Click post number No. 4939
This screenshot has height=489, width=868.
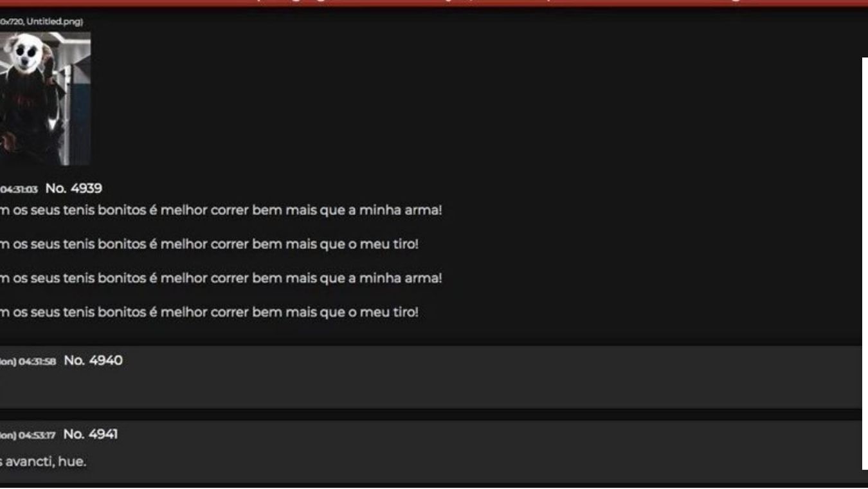click(73, 189)
